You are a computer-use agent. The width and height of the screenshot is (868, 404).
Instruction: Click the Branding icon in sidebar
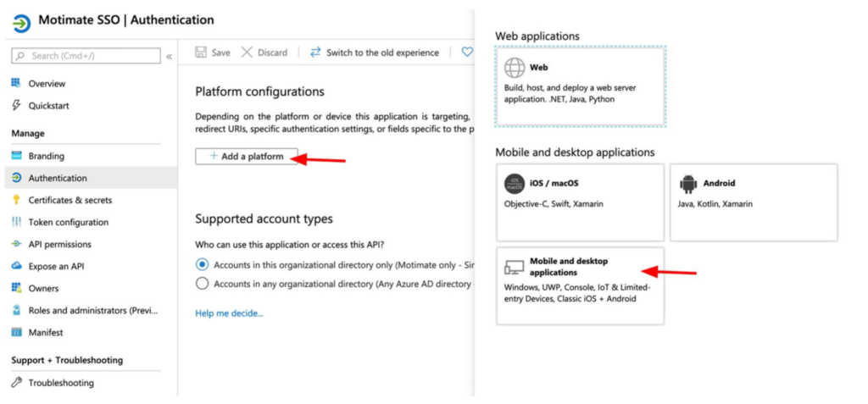pyautogui.click(x=16, y=156)
